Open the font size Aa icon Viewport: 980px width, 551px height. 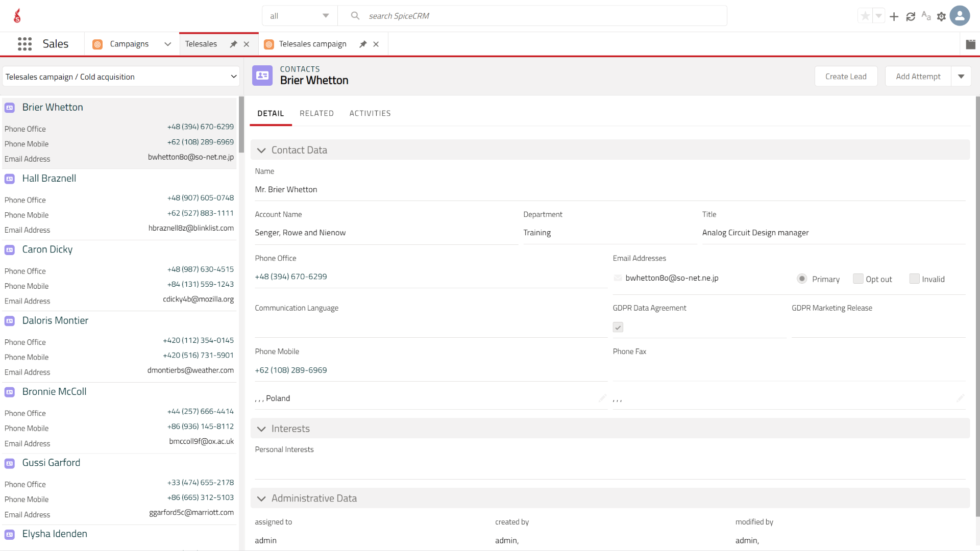coord(926,16)
